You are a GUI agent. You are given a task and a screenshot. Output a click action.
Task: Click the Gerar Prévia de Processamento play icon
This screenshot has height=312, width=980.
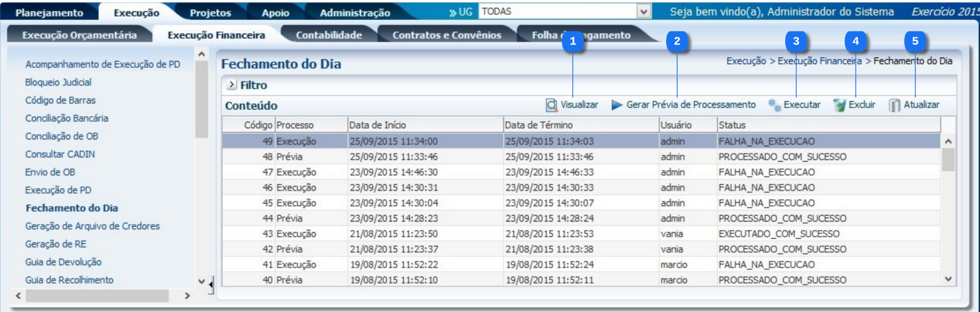(x=617, y=105)
